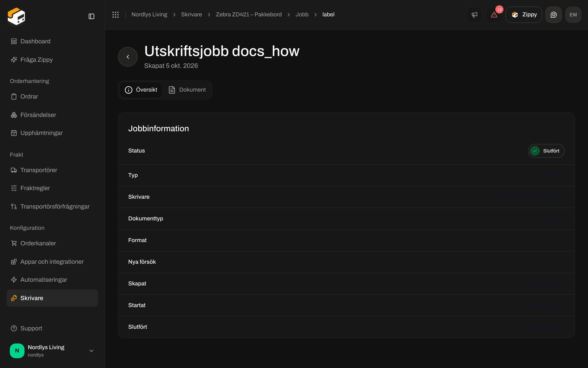Expand the Nordlys Living workspace switcher
This screenshot has height=368, width=588.
52,351
